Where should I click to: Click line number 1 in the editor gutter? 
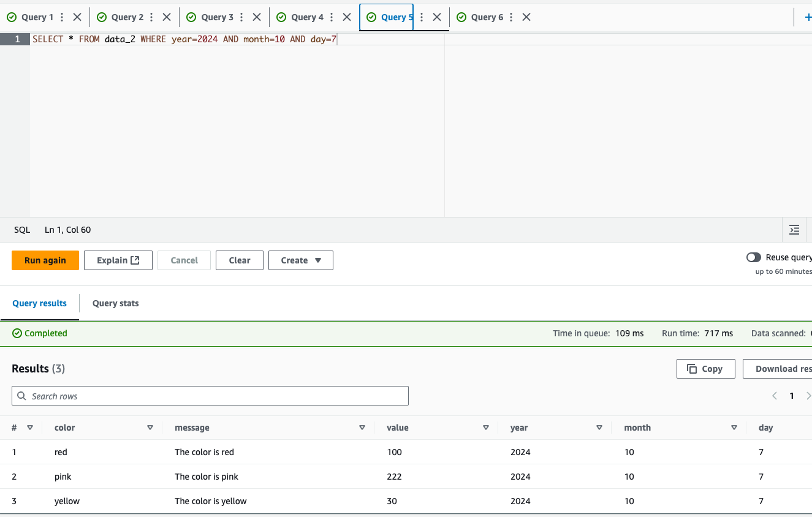(17, 39)
